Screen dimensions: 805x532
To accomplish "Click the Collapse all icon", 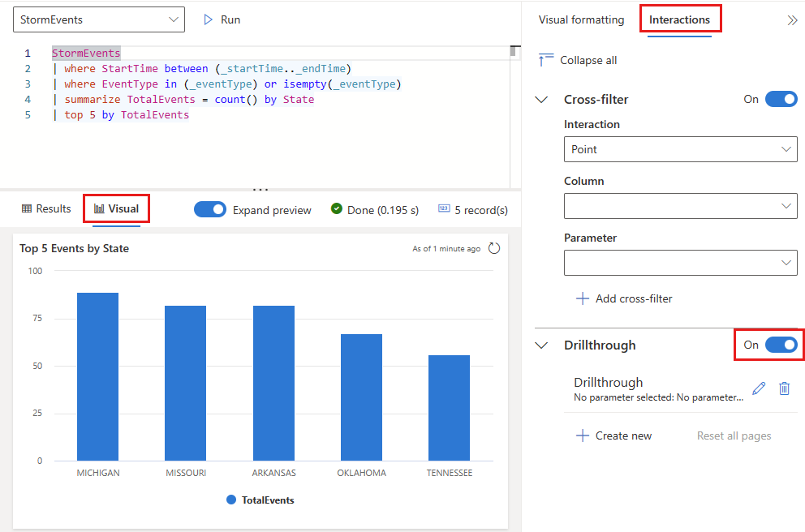I will 546,60.
